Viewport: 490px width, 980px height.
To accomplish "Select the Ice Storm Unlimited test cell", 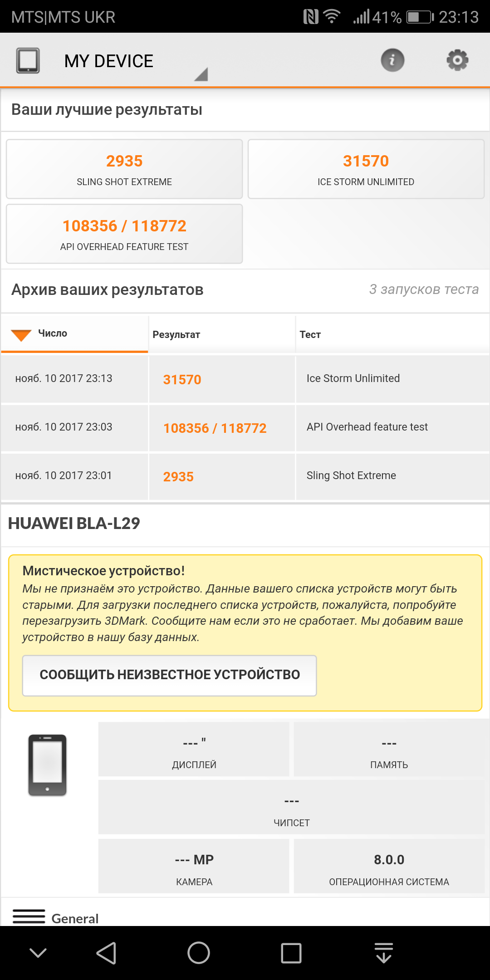I will coord(392,379).
